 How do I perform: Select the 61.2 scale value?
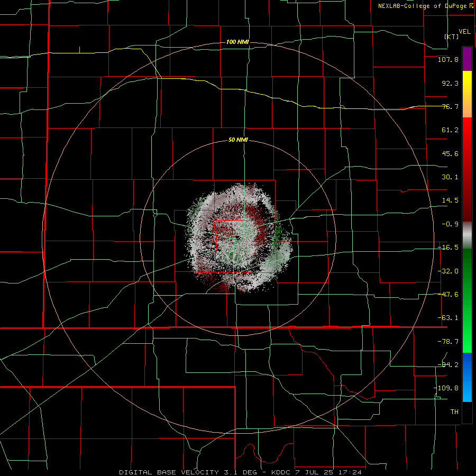pos(450,130)
